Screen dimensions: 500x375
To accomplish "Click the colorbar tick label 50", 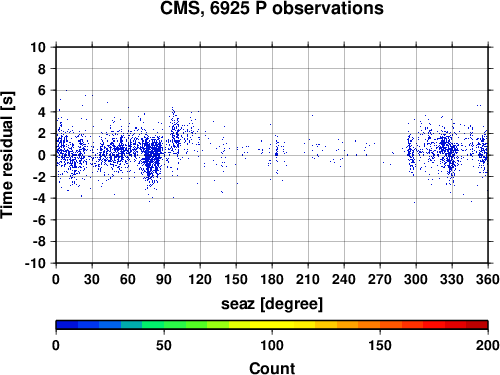I will [x=164, y=345].
